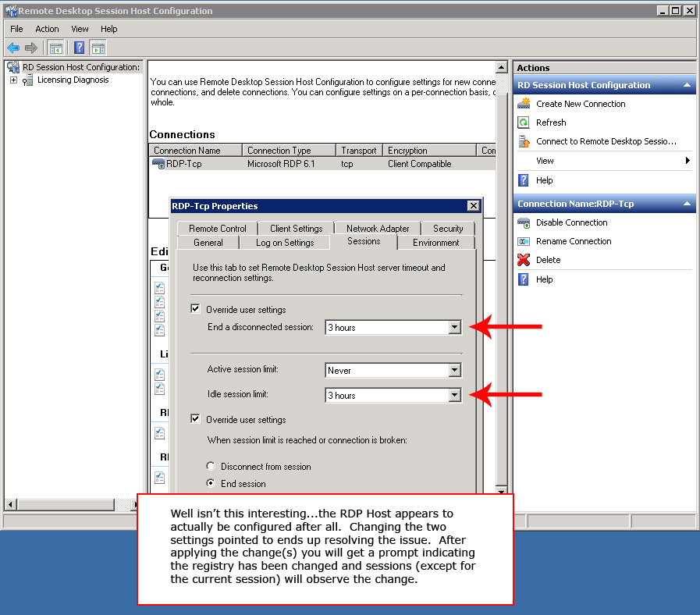Select the RD Session Host Configuration tree node
The width and height of the screenshot is (700, 615).
click(x=81, y=67)
